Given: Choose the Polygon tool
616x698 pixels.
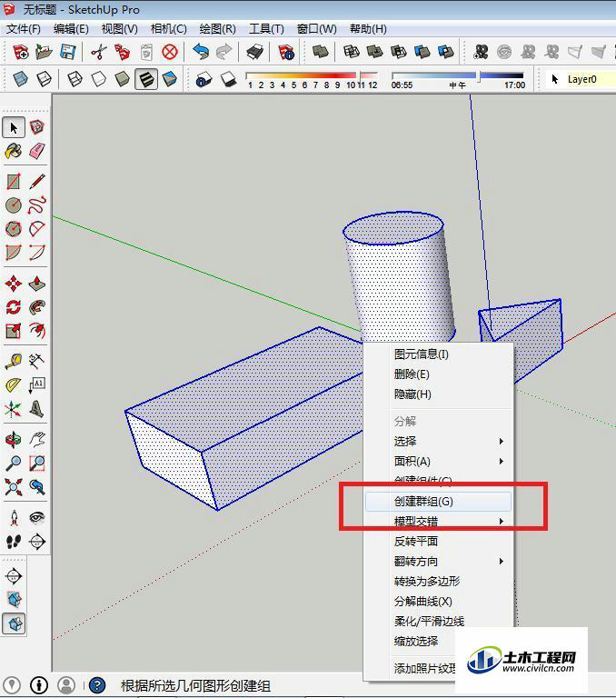Looking at the screenshot, I should pos(14,229).
